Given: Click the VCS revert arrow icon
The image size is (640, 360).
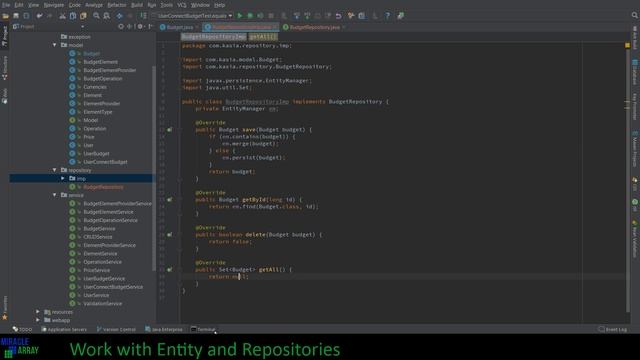Looking at the screenshot, I should pyautogui.click(x=338, y=16).
